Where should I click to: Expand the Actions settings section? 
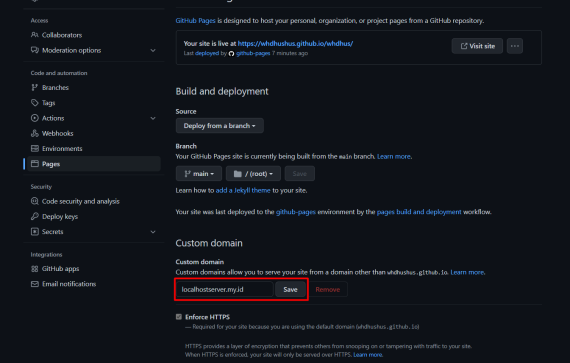click(x=153, y=118)
